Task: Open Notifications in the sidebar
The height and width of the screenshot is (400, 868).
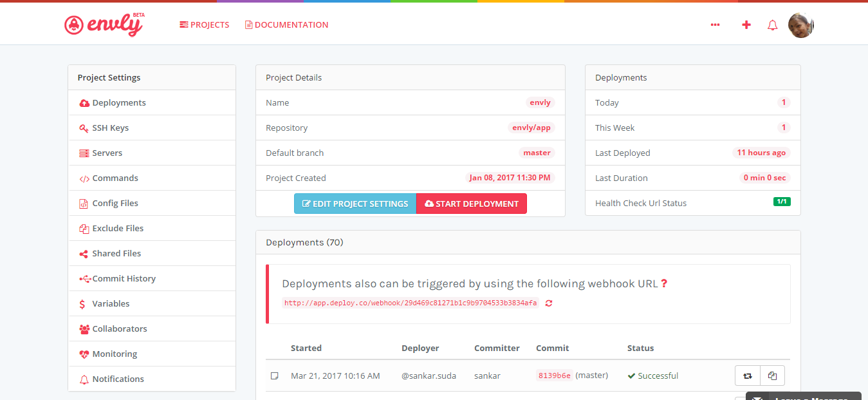Action: 152,379
